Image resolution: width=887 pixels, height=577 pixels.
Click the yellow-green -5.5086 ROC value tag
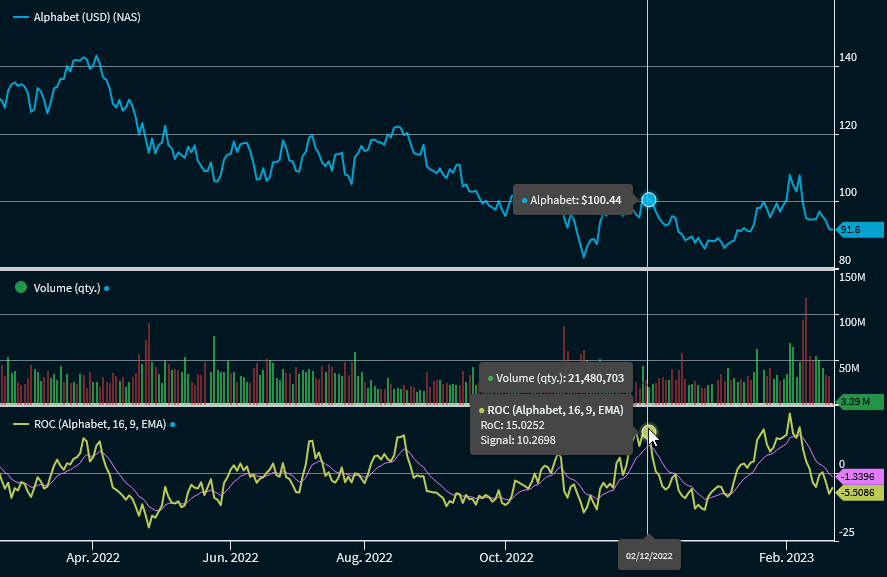point(857,492)
